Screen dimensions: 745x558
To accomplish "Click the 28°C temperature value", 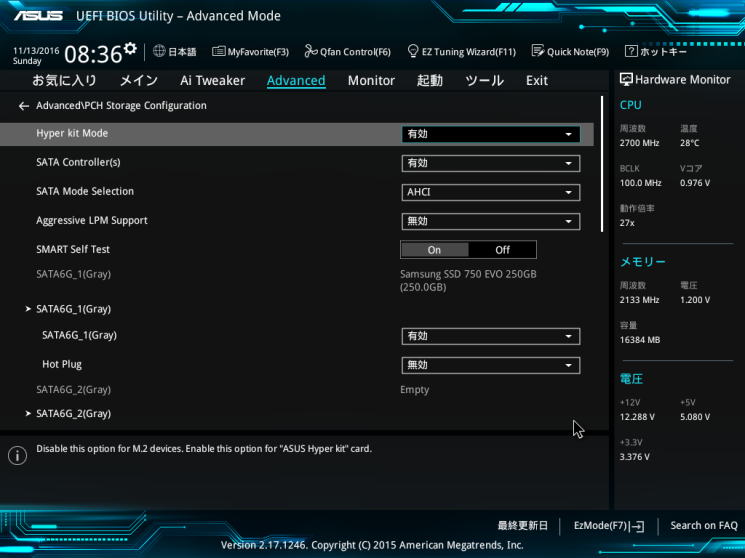I will pos(689,143).
